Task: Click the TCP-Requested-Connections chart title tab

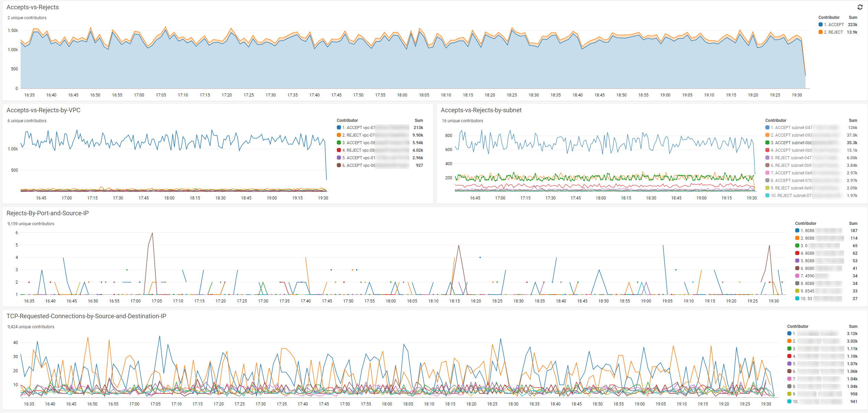Action: pyautogui.click(x=87, y=316)
